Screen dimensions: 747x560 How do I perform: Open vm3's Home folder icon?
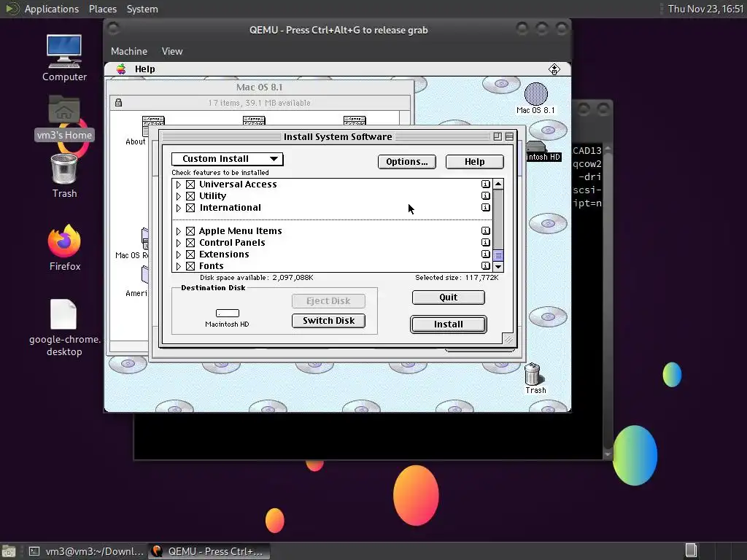tap(64, 111)
